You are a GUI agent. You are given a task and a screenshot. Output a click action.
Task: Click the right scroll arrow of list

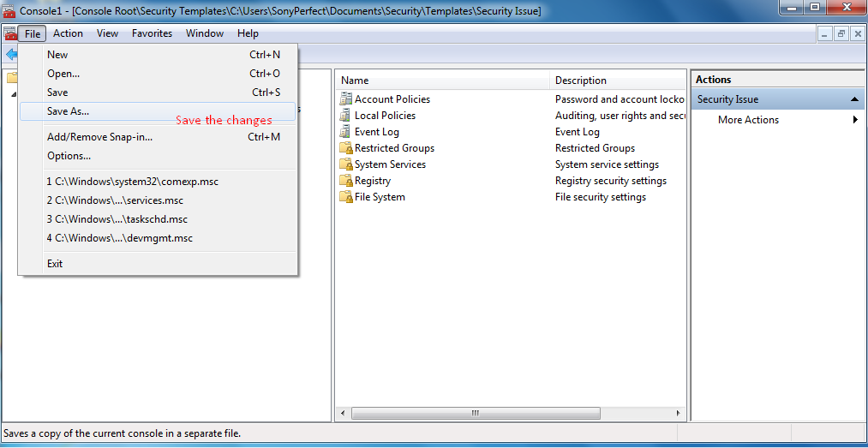(x=678, y=413)
